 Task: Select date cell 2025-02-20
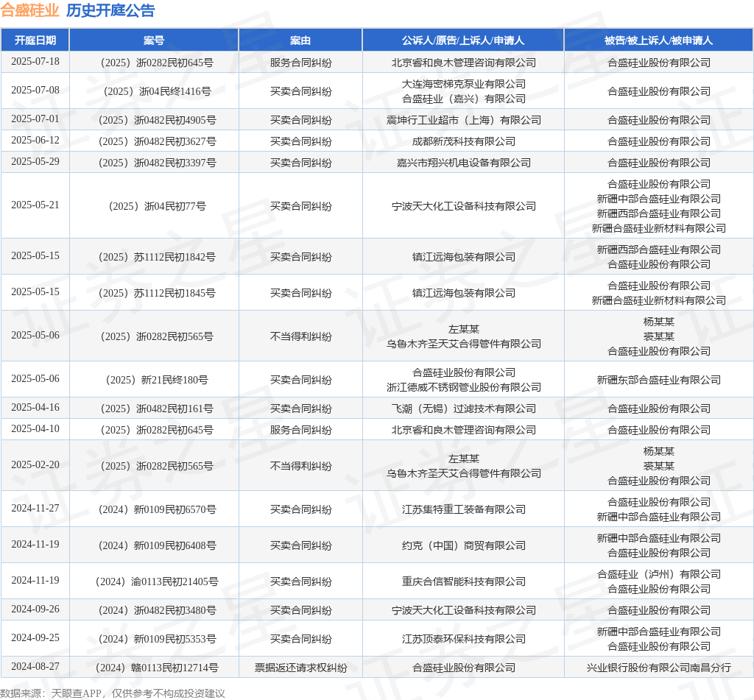coord(35,465)
